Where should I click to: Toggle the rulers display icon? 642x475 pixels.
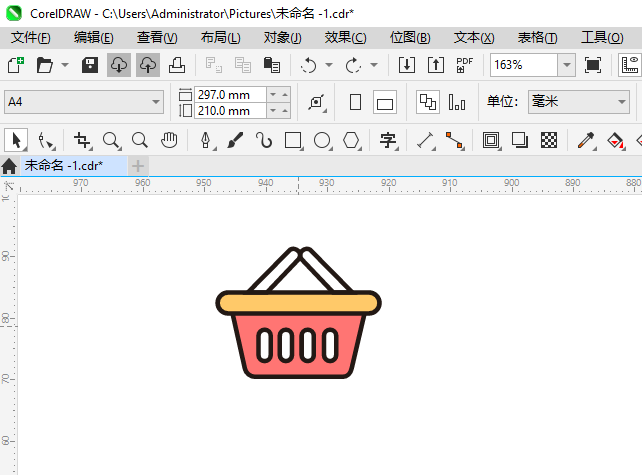(630, 65)
